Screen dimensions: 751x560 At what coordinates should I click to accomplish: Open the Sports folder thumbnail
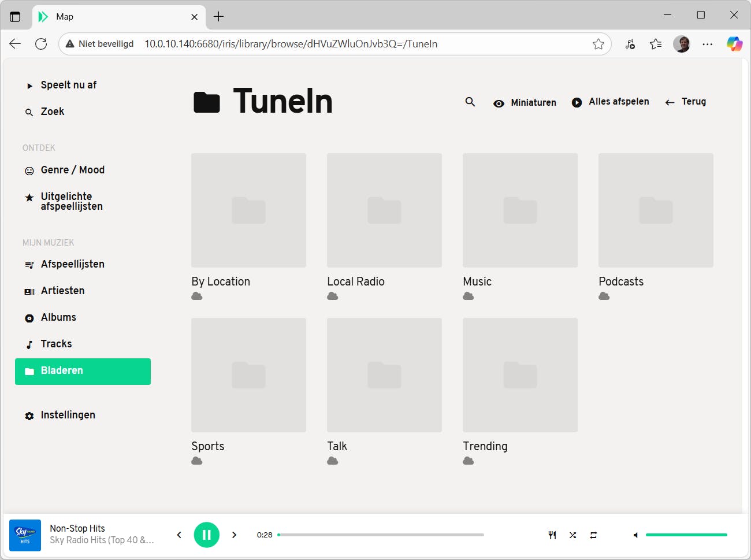tap(248, 375)
